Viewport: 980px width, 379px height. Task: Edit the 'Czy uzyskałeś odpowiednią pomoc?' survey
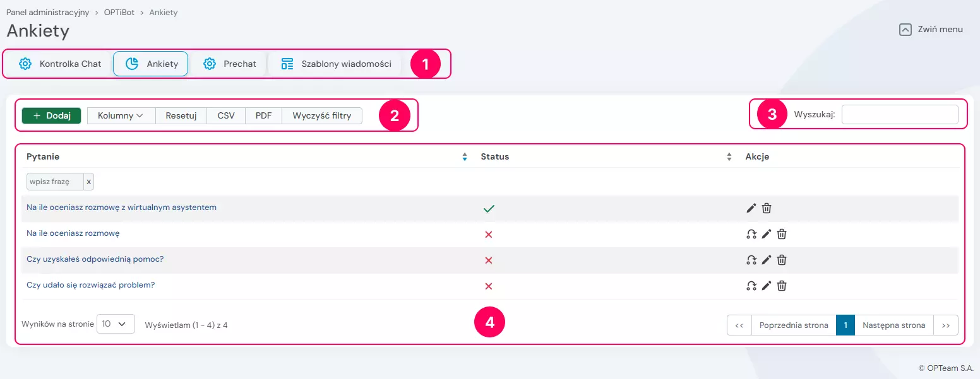(x=767, y=260)
